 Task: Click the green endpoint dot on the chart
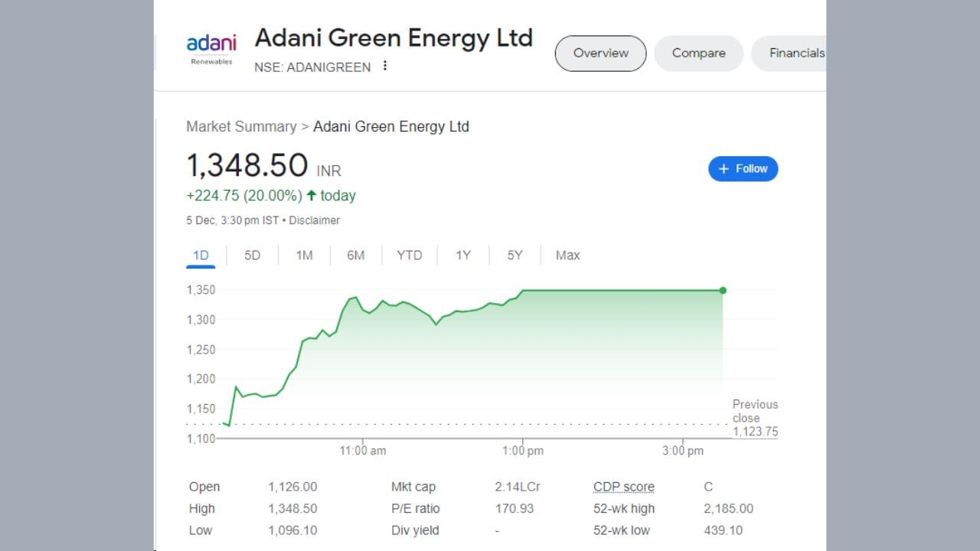pyautogui.click(x=723, y=290)
